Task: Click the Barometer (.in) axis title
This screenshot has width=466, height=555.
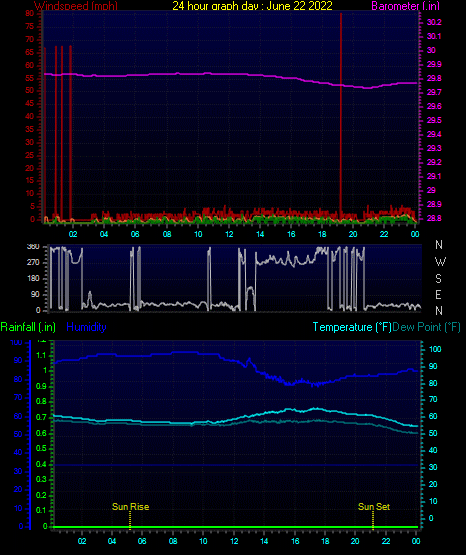Action: pyautogui.click(x=406, y=6)
